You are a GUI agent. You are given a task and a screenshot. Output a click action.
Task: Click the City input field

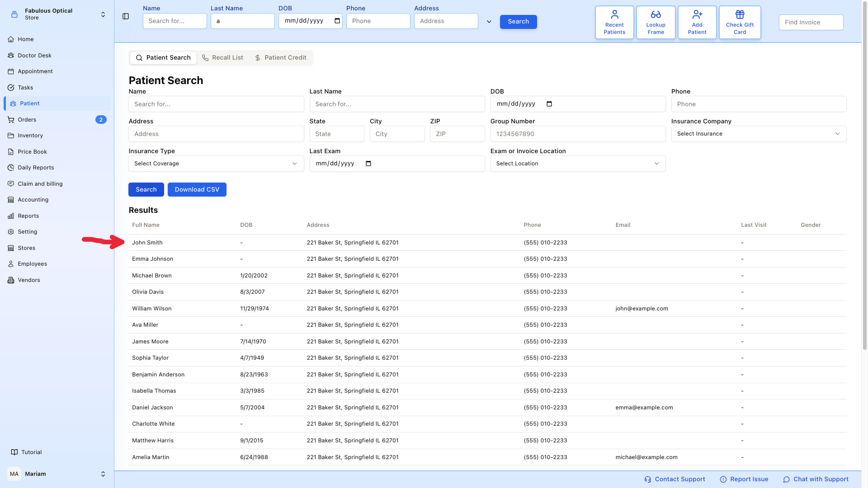click(x=397, y=134)
